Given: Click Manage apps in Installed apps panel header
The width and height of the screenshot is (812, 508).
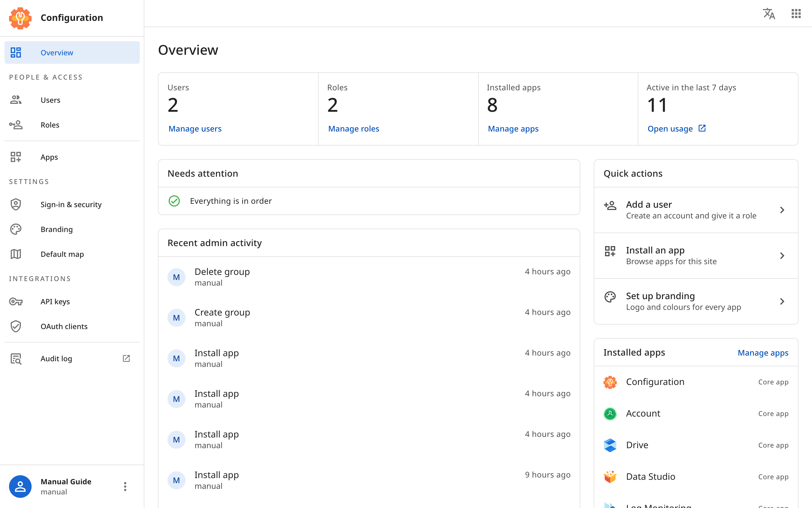Looking at the screenshot, I should point(763,352).
